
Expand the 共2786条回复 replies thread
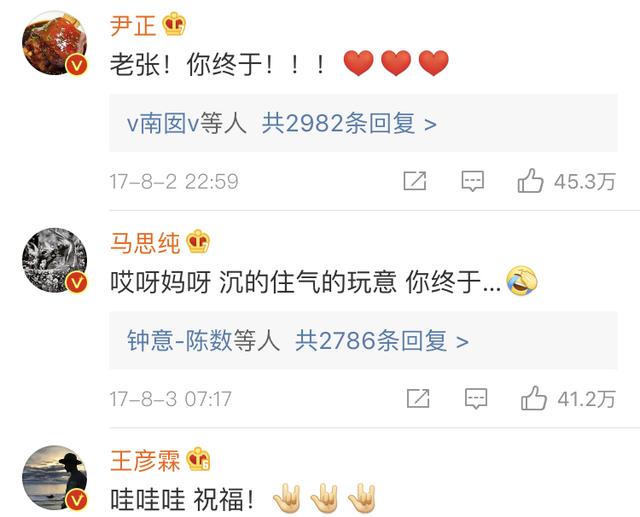tap(382, 341)
